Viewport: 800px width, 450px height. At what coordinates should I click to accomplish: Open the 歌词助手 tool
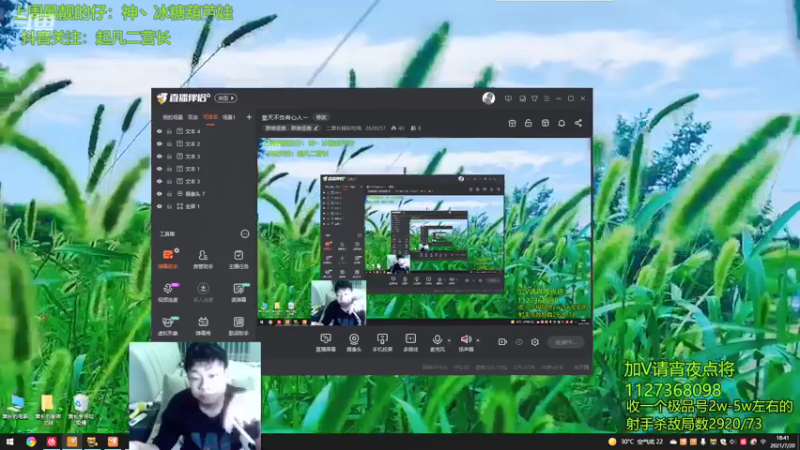[x=238, y=326]
